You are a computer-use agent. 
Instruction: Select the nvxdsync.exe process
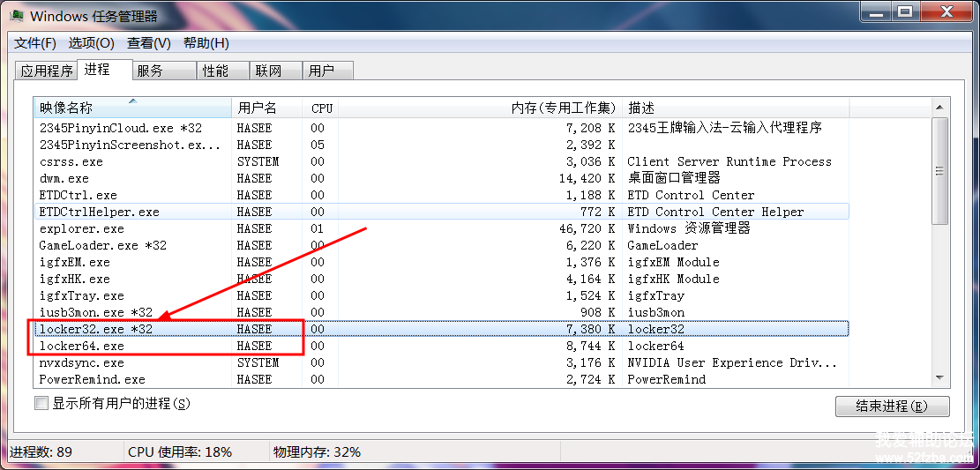(x=442, y=362)
